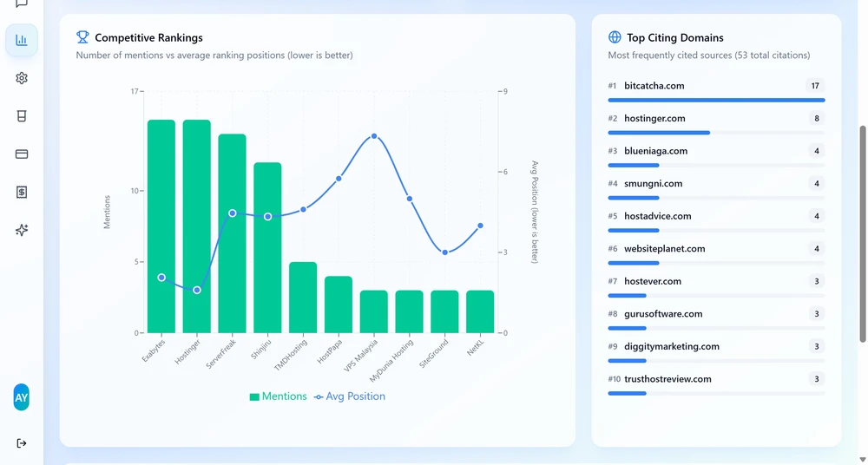Select the trusthostreview.com domain row
868x465 pixels.
tap(716, 384)
